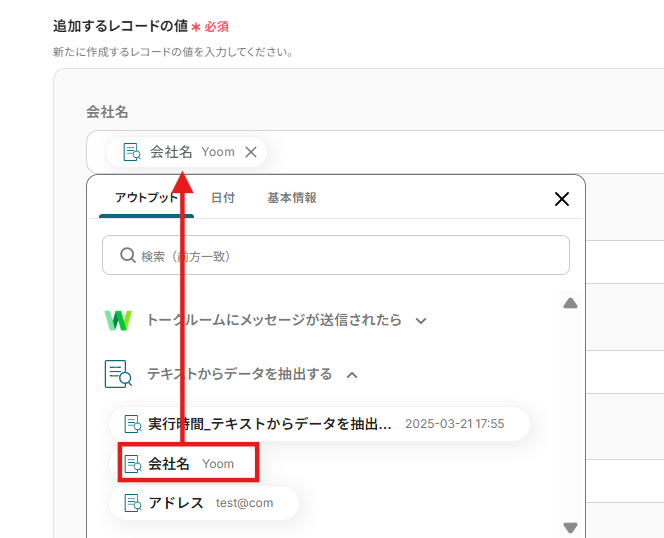Expand トークルームにメッセージが送信されたら section
664x538 pixels.
pos(421,321)
